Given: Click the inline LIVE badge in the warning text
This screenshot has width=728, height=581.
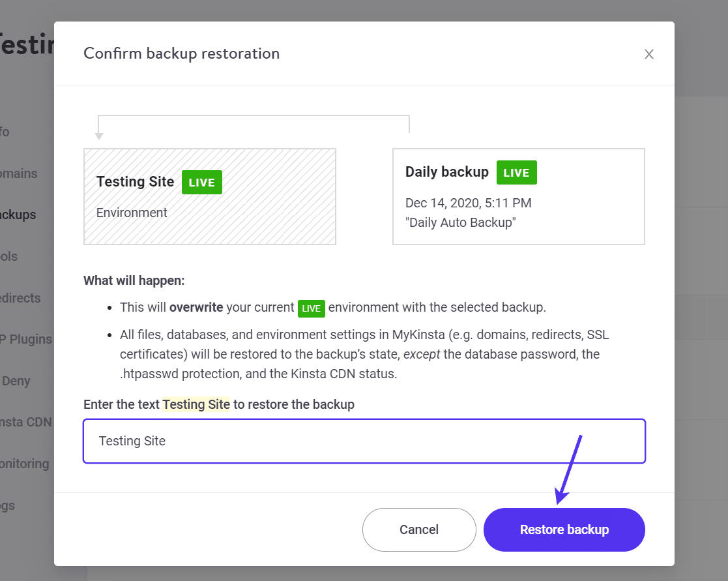Looking at the screenshot, I should coord(311,308).
